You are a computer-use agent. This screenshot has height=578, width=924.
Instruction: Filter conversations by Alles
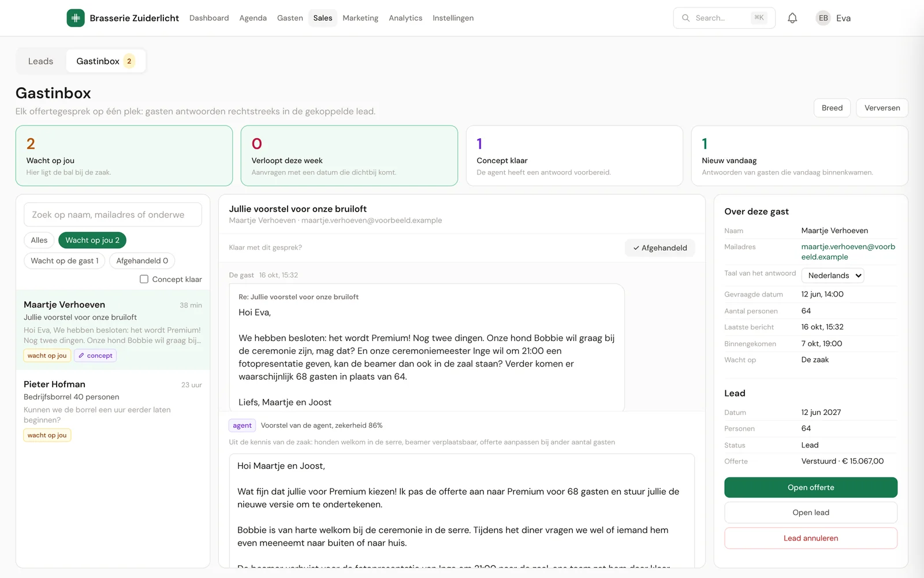coord(39,240)
